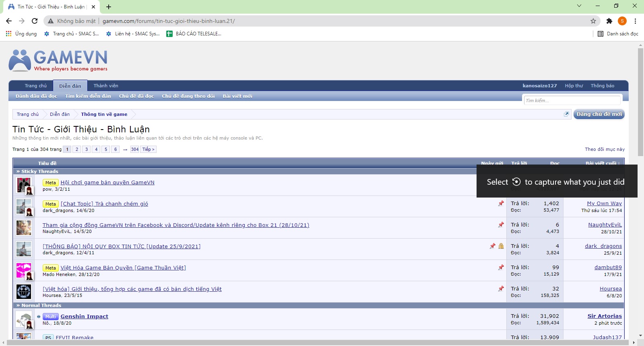Reload the page with the refresh icon
Screen dimensions: 644x346
click(35, 21)
